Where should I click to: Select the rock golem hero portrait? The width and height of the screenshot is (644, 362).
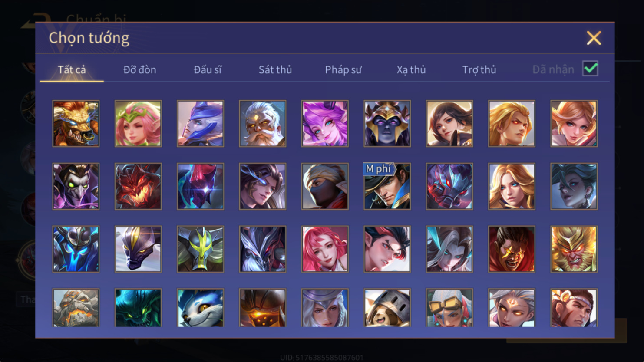point(76,308)
